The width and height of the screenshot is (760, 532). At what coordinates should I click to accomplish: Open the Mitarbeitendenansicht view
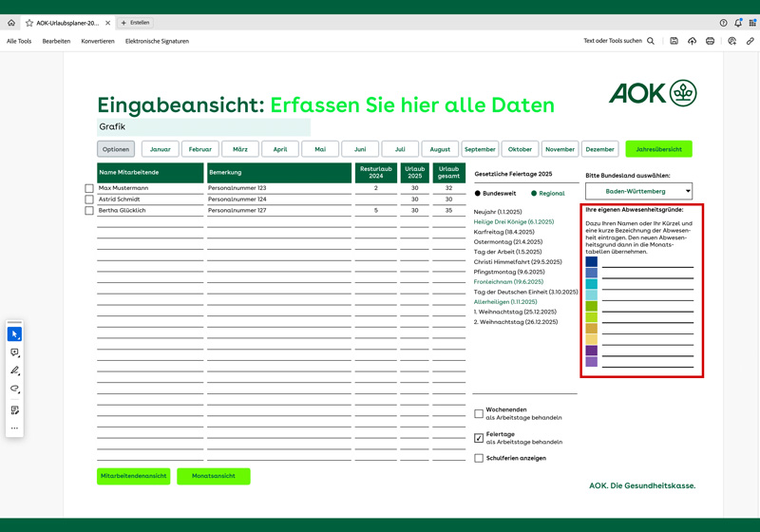pos(133,476)
